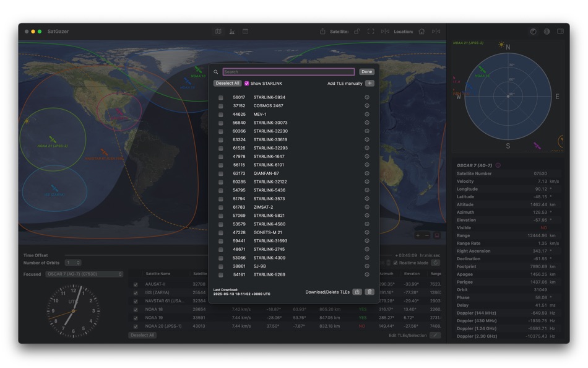588x368 pixels.
Task: Toggle the radar sky view icon
Action: click(x=534, y=32)
